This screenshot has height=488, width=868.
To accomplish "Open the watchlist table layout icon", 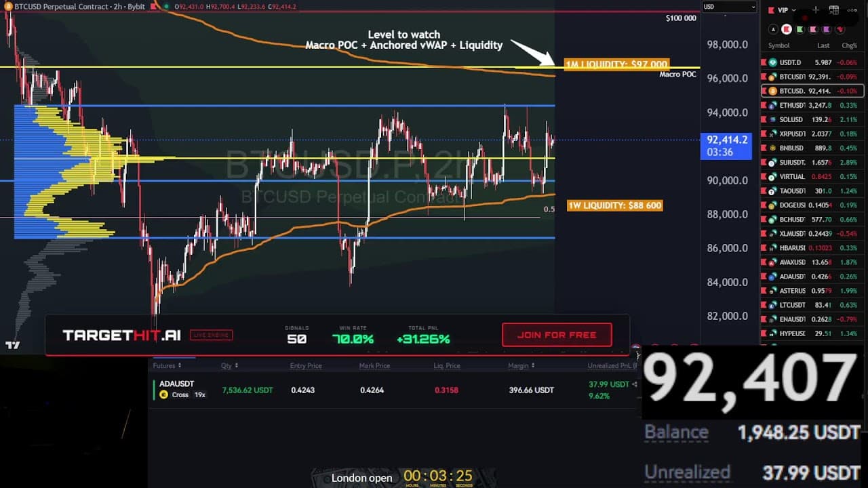I will (x=834, y=10).
